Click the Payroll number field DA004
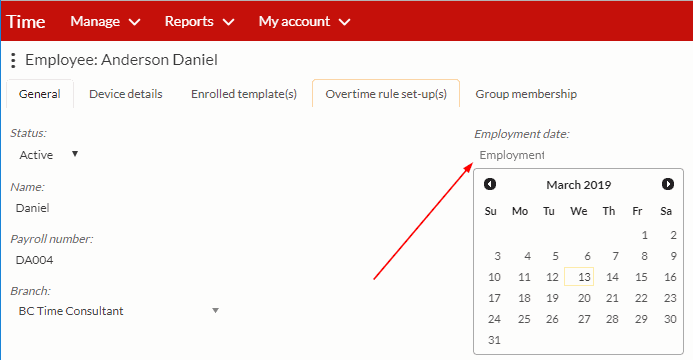The height and width of the screenshot is (360, 693). (x=34, y=260)
